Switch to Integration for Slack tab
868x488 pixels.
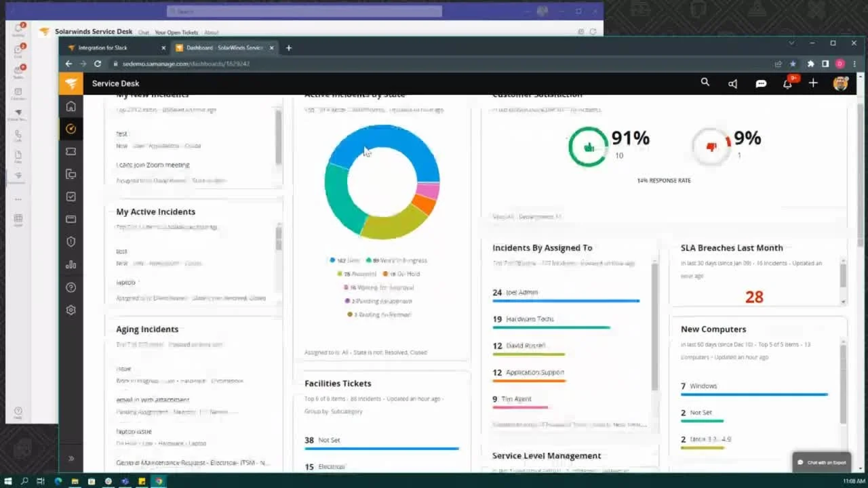116,47
